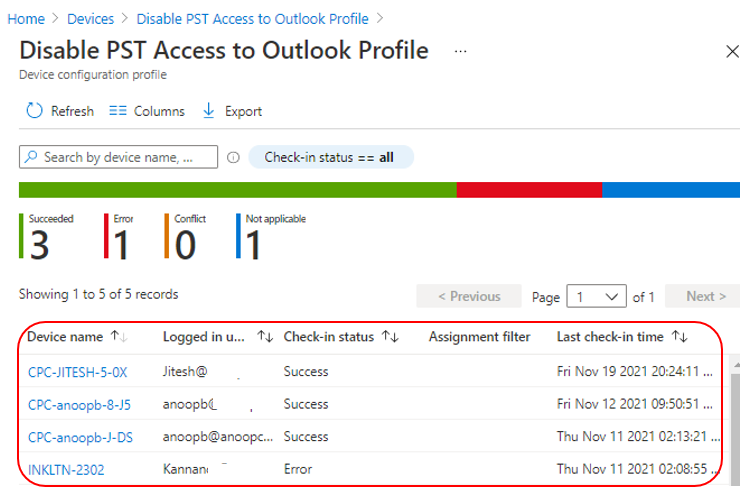This screenshot has width=753, height=496.
Task: Focus the Search by device name field
Action: click(119, 157)
